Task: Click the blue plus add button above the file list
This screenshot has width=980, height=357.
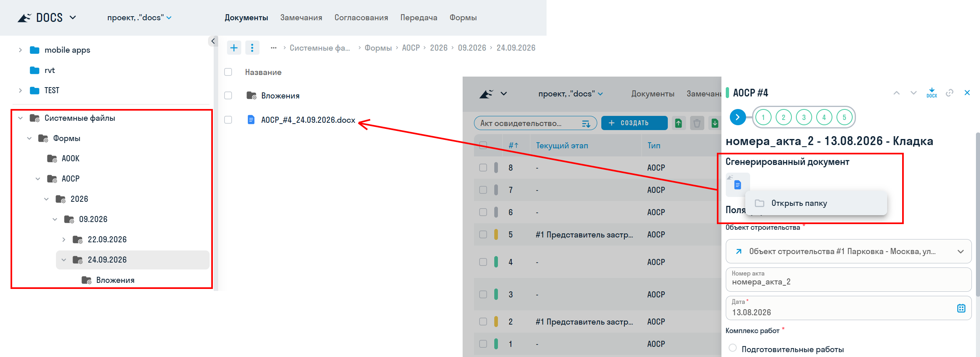Action: [x=234, y=48]
